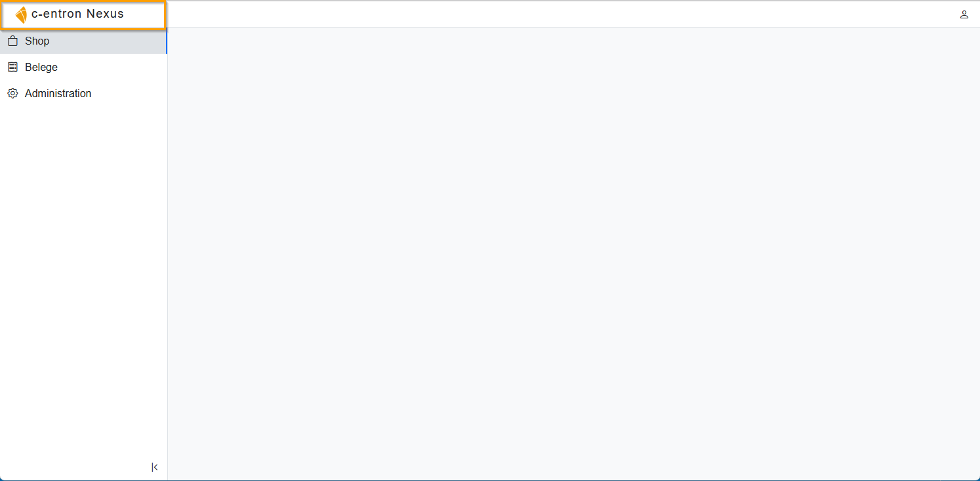Open the Shop navigation entry
Viewport: 980px width, 481px height.
click(x=83, y=41)
